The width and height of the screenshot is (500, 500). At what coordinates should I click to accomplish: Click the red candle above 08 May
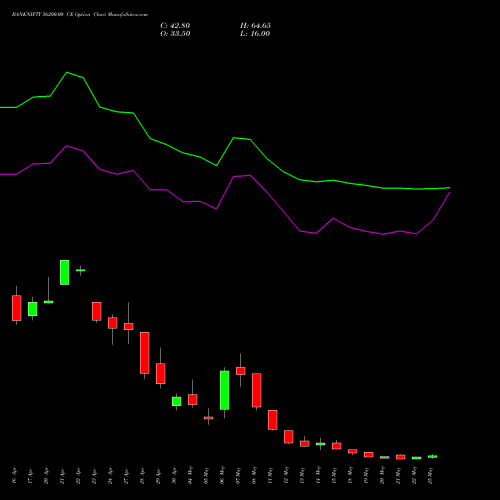(x=257, y=390)
